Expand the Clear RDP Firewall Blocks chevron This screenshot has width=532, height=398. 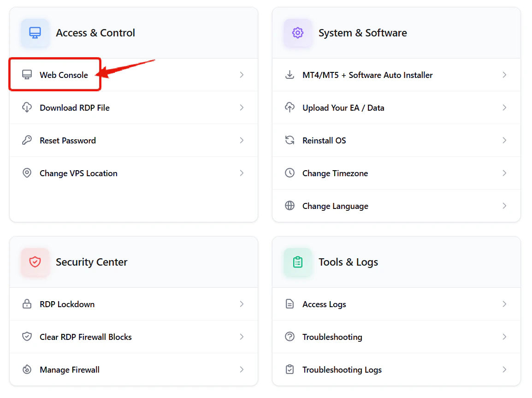click(x=242, y=337)
